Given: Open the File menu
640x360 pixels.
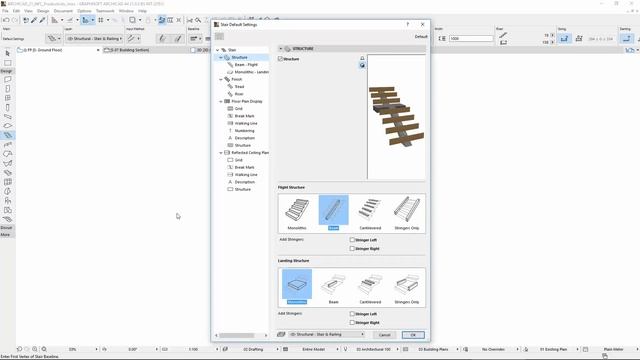Looking at the screenshot, I should tap(5, 11).
